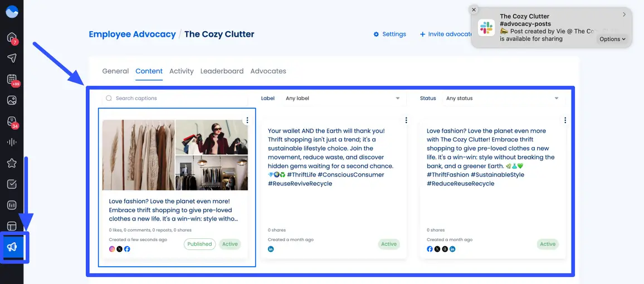Open the notification Options dropdown
The height and width of the screenshot is (284, 644).
(x=612, y=39)
